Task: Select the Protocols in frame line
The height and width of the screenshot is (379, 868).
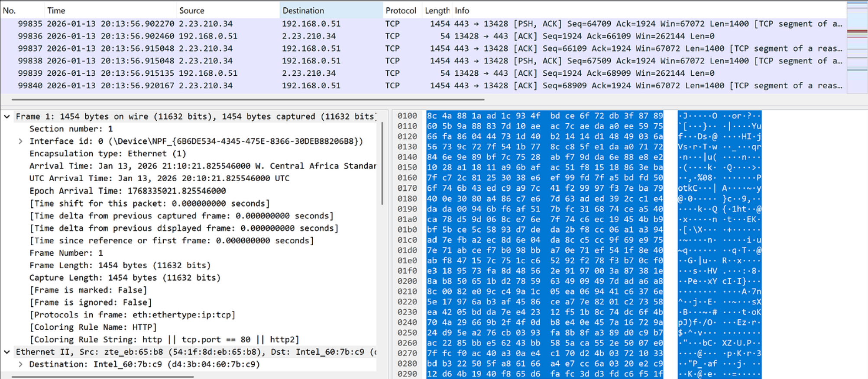Action: click(133, 315)
